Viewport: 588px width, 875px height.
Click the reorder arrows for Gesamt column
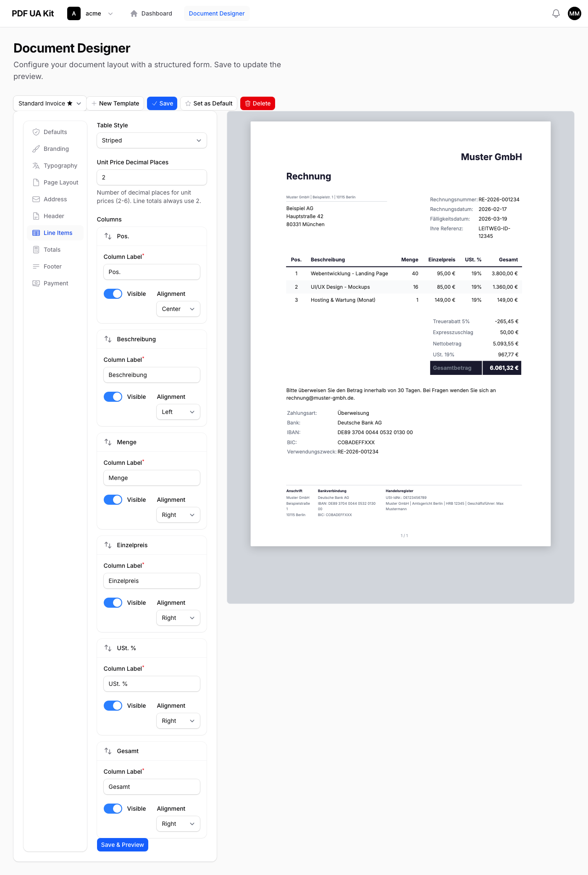click(108, 751)
